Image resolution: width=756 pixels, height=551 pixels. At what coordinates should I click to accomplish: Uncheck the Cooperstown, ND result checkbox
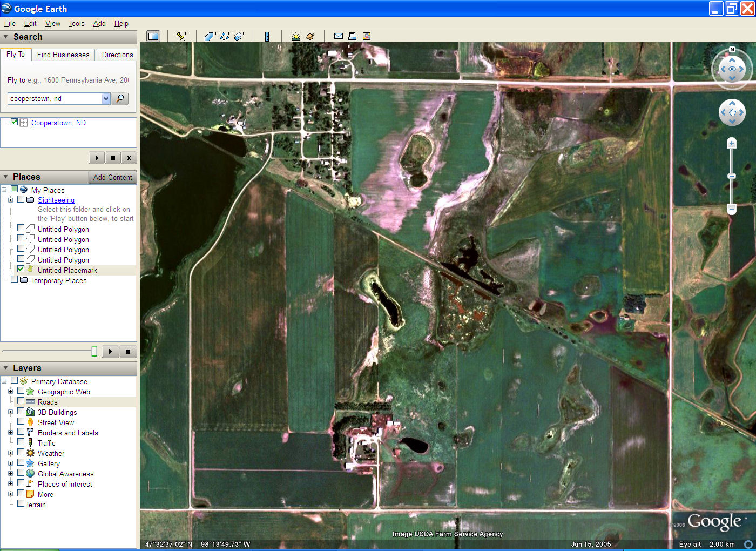[15, 122]
